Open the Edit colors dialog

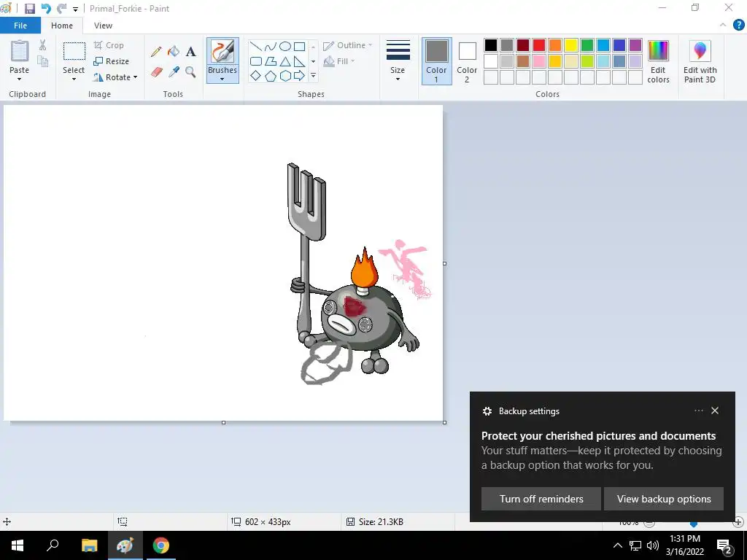click(659, 62)
